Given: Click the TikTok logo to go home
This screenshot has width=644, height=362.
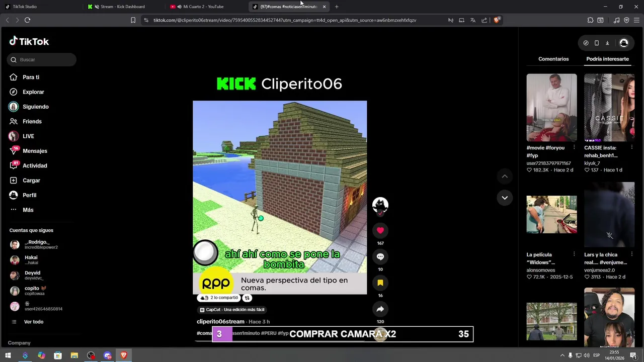Looking at the screenshot, I should (29, 42).
